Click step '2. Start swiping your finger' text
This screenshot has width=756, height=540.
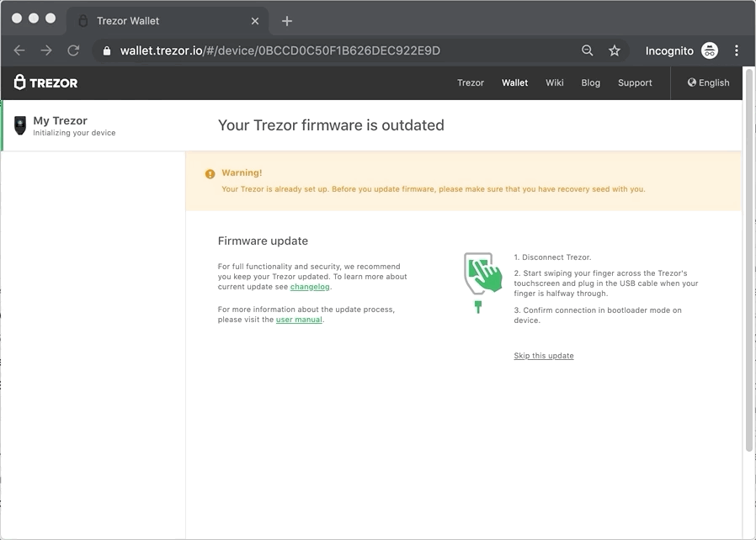(x=605, y=283)
